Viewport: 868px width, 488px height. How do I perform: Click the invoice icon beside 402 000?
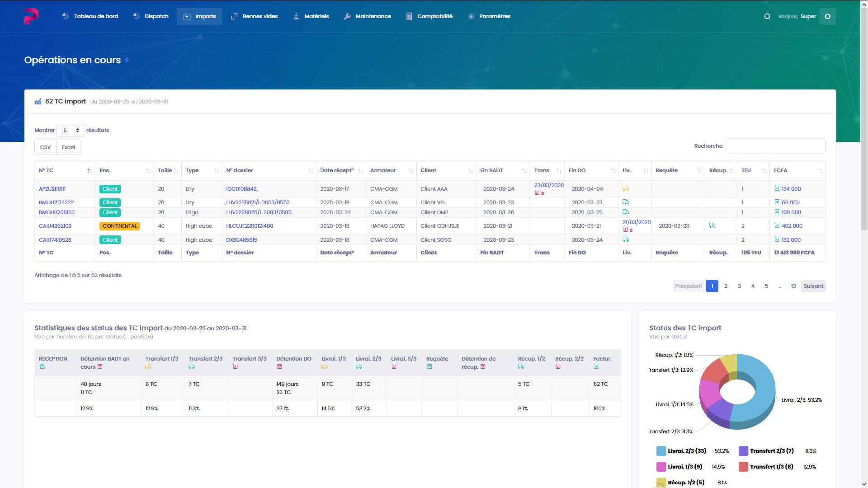tap(777, 226)
